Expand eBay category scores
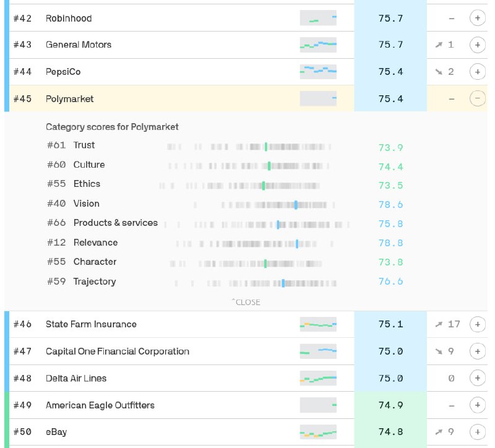 [x=477, y=431]
